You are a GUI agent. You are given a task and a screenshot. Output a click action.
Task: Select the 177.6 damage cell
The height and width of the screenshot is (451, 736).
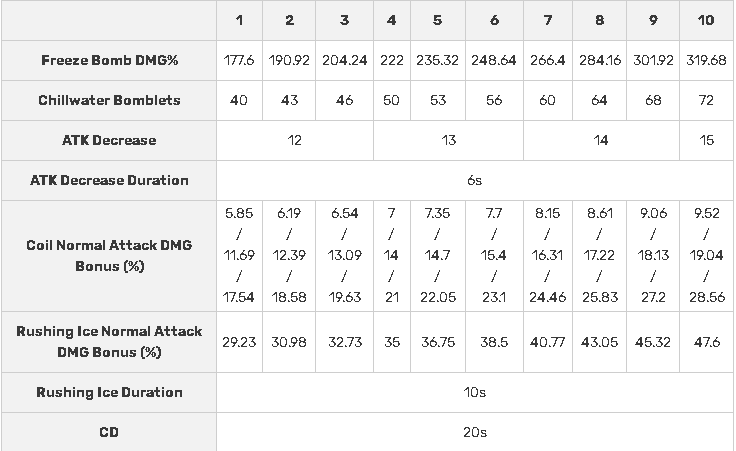point(239,60)
